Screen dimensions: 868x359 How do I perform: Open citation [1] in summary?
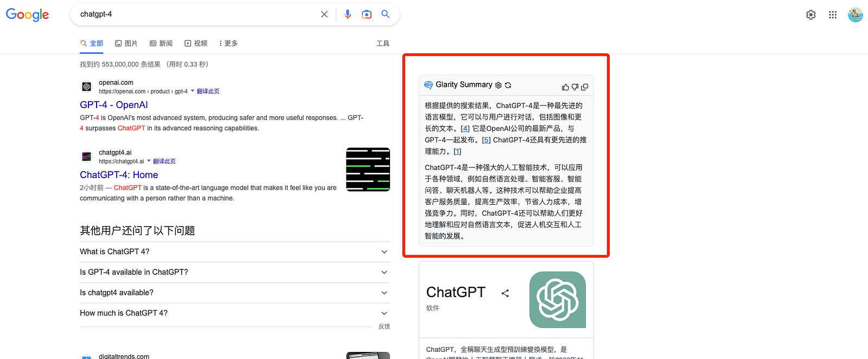(457, 152)
